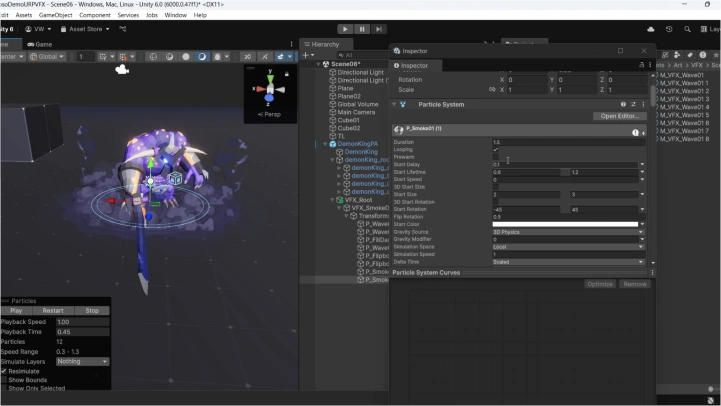Click the Step frame button
This screenshot has width=721, height=406.
click(x=378, y=29)
